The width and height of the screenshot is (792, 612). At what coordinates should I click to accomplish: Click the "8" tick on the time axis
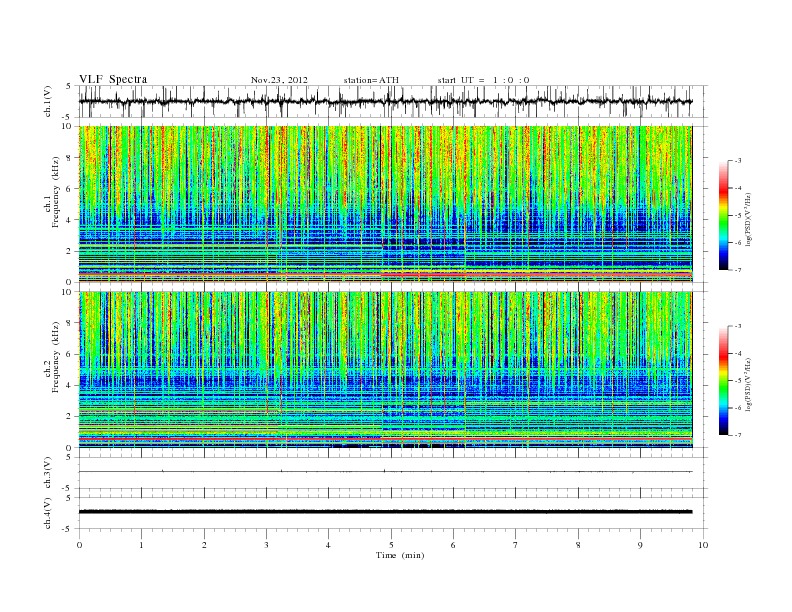tap(578, 545)
